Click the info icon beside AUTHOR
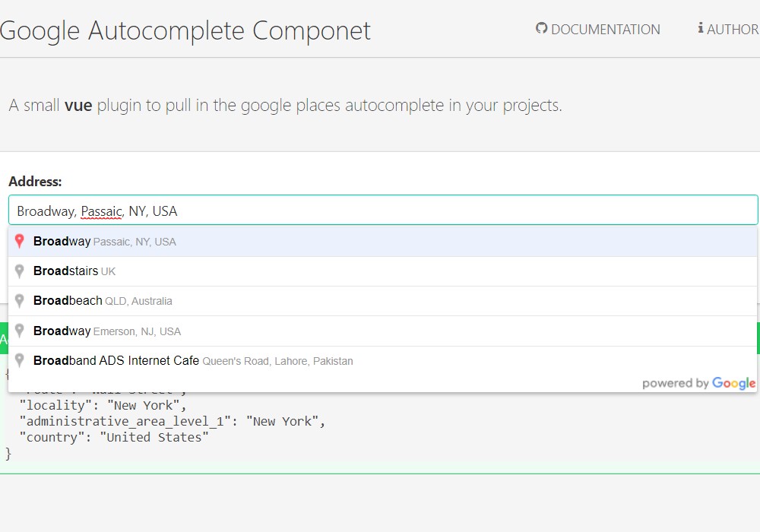Screen dimensions: 760x532 [x=701, y=28]
